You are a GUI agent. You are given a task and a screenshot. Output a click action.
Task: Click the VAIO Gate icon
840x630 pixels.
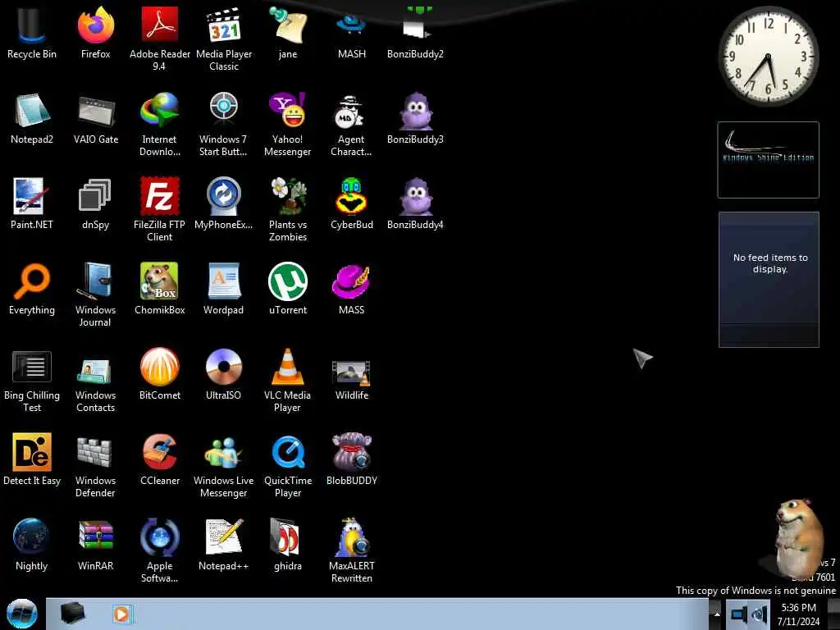pos(95,118)
